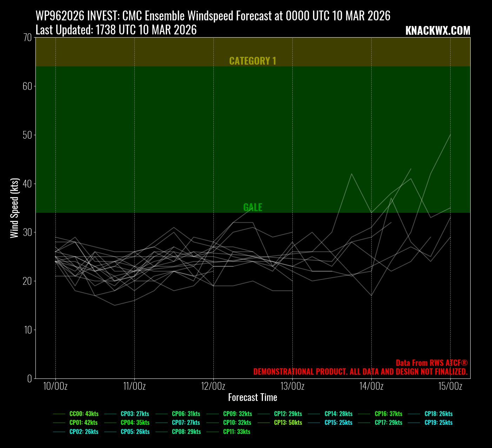This screenshot has height=448, width=492.
Task: Select the CP02: 26kts legend entry
Action: pyautogui.click(x=84, y=432)
